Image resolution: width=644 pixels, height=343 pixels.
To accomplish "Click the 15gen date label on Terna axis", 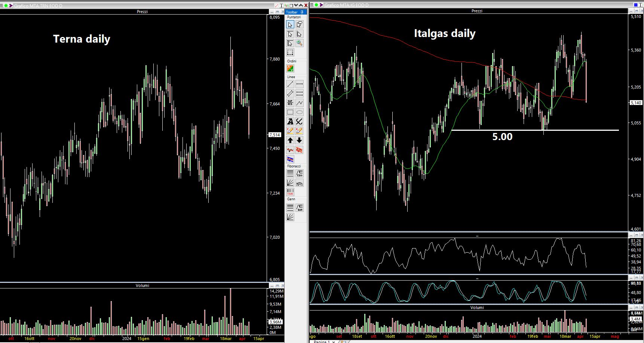I will tap(143, 339).
